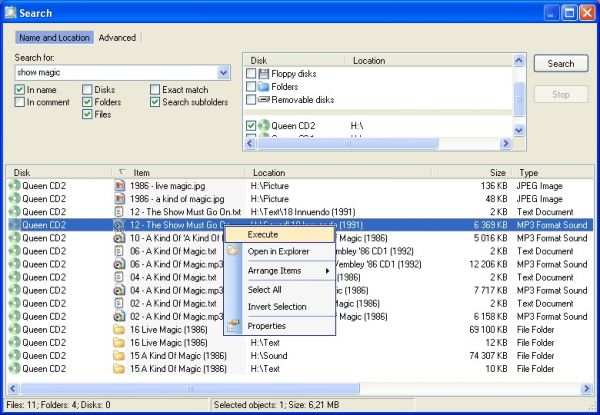
Task: Open Properties from the context menu
Action: pos(280,326)
